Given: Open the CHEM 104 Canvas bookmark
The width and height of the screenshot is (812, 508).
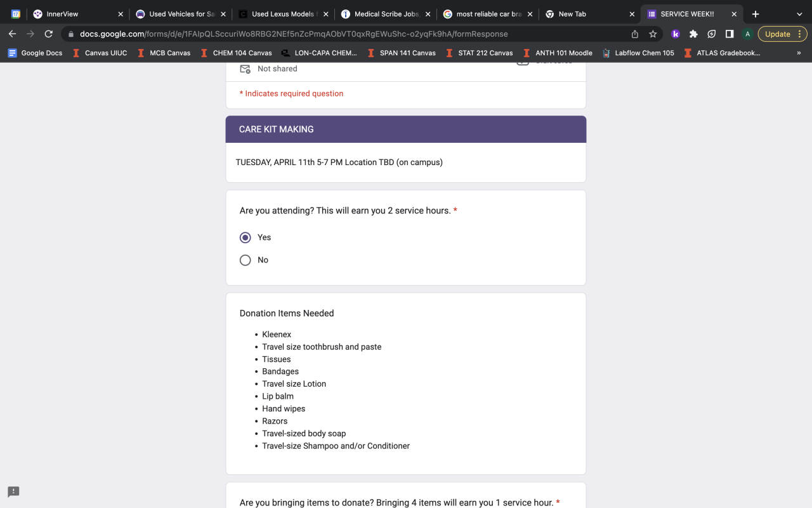Looking at the screenshot, I should pyautogui.click(x=236, y=53).
